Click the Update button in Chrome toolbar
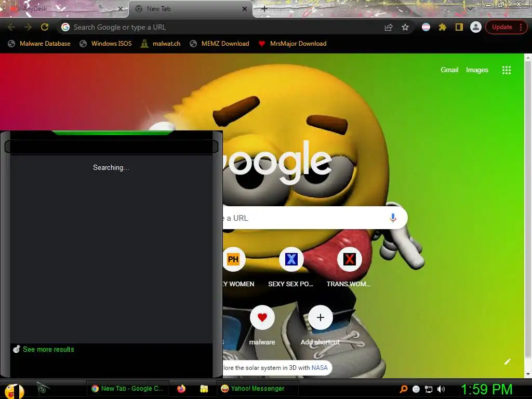The height and width of the screenshot is (399, 532). (502, 27)
